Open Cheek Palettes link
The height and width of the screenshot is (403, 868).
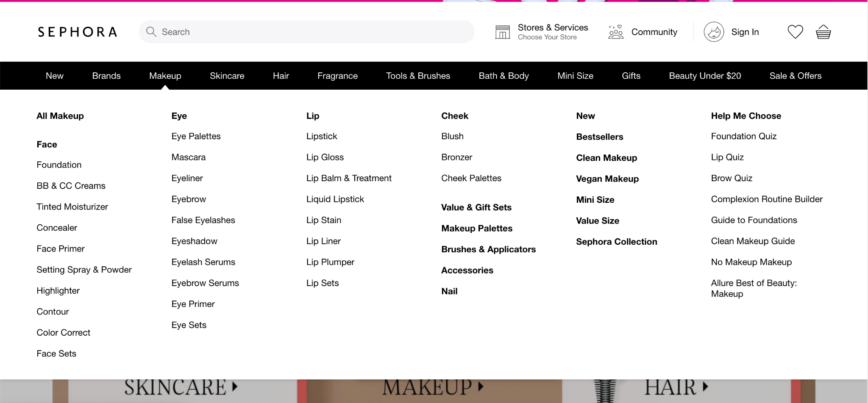pyautogui.click(x=471, y=178)
